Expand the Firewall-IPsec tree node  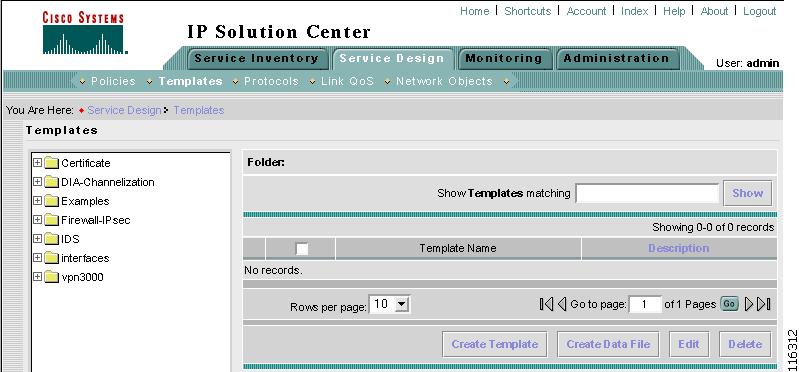click(37, 220)
